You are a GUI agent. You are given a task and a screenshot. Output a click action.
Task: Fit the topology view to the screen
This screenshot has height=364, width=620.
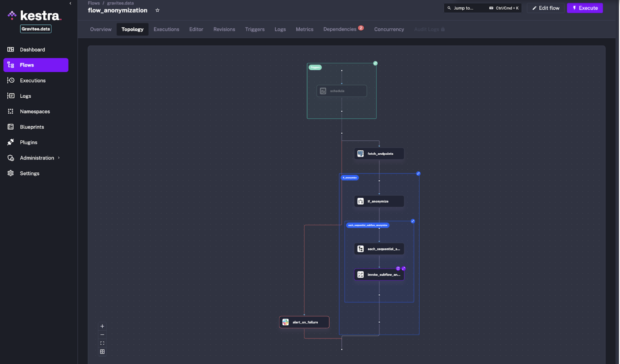(x=102, y=343)
